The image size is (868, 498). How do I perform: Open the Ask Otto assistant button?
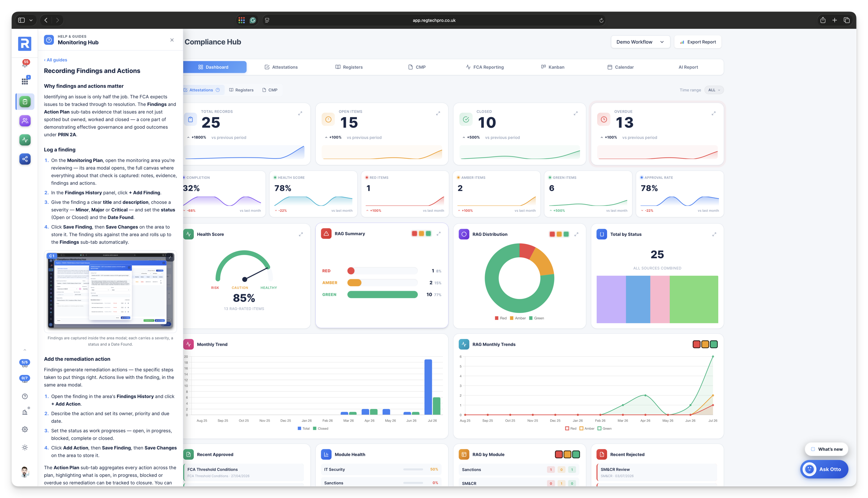[x=824, y=469]
